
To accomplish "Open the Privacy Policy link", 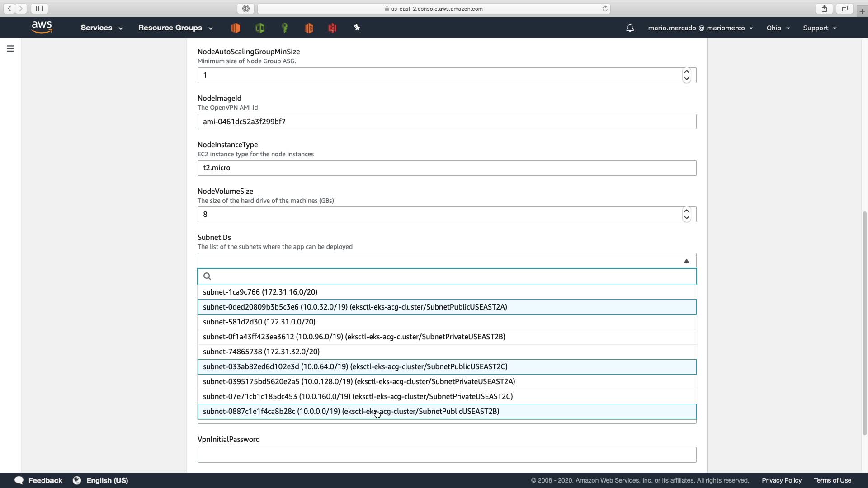I will (781, 480).
